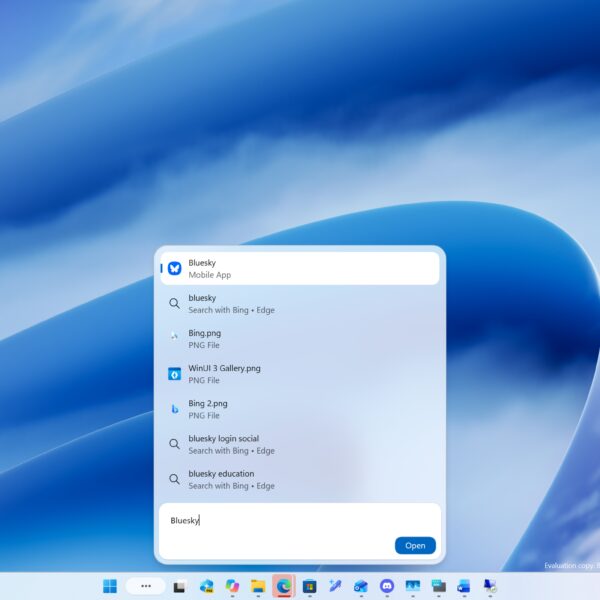This screenshot has width=600, height=600.
Task: Open the Bing 2.png file result
Action: click(x=300, y=409)
